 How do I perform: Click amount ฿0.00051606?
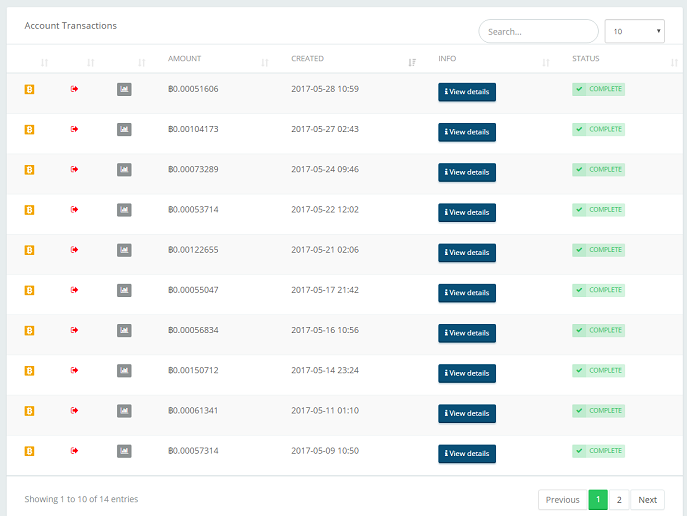point(193,89)
